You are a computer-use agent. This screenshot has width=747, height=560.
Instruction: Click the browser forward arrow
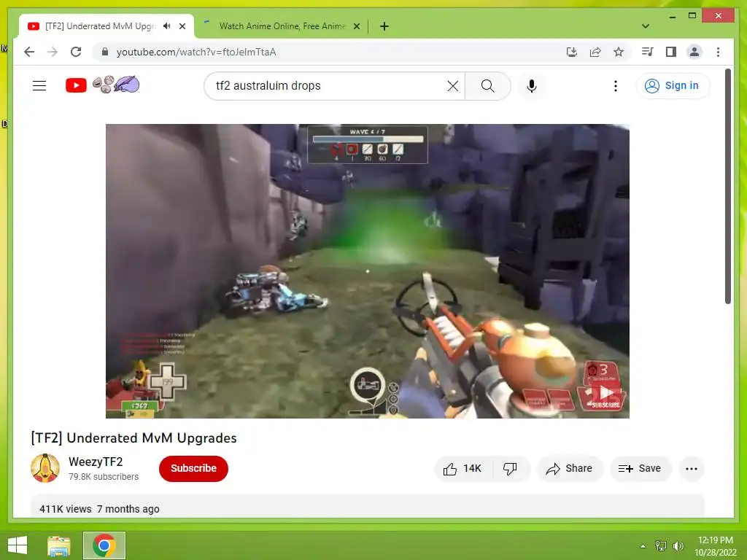pos(53,52)
